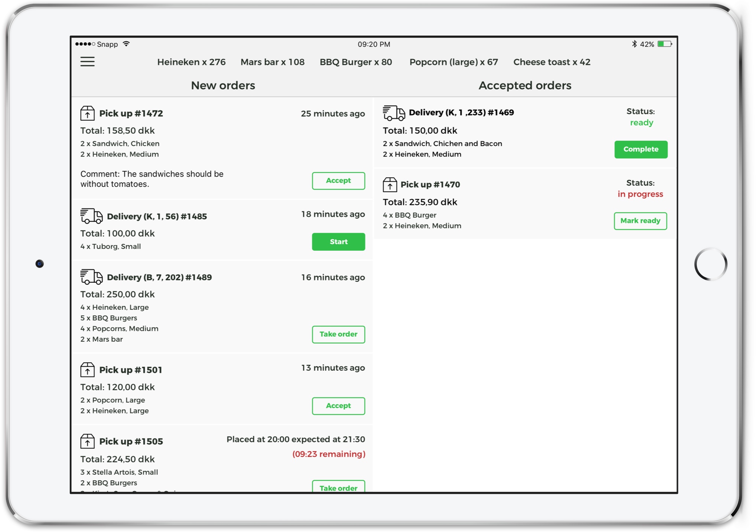Select the Heineken x 276 summary item
Screen dimensions: 756x532
[191, 62]
